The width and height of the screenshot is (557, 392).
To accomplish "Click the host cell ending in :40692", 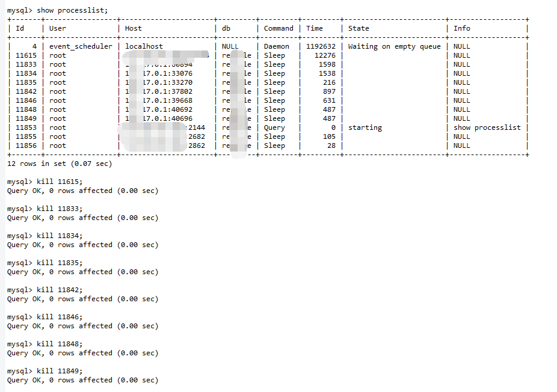I will tap(159, 109).
